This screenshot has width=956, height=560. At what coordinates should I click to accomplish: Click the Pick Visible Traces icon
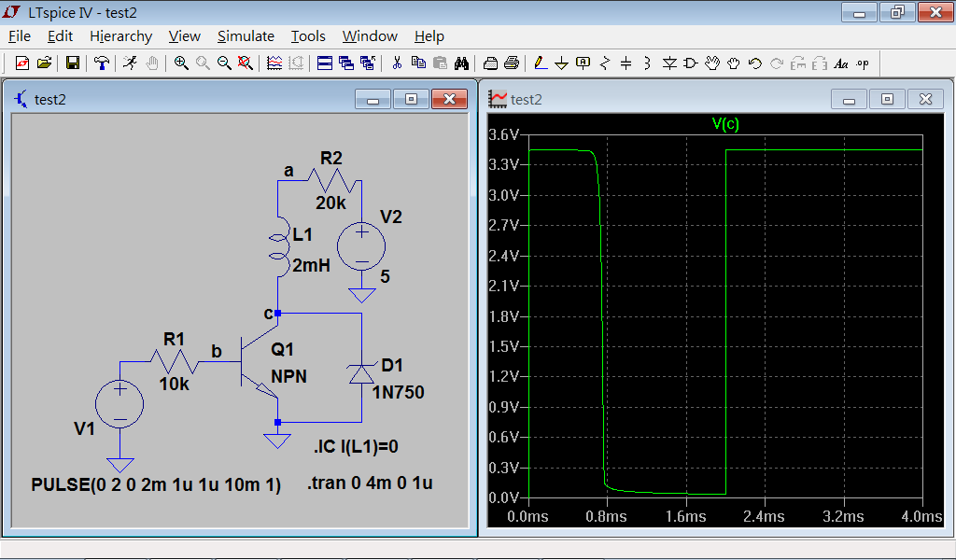(274, 63)
